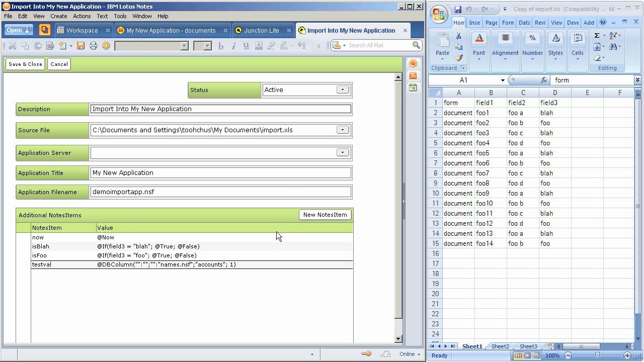This screenshot has width=644, height=362.
Task: Click the Cut scissors icon in Notes toolbar
Action: (x=13, y=46)
